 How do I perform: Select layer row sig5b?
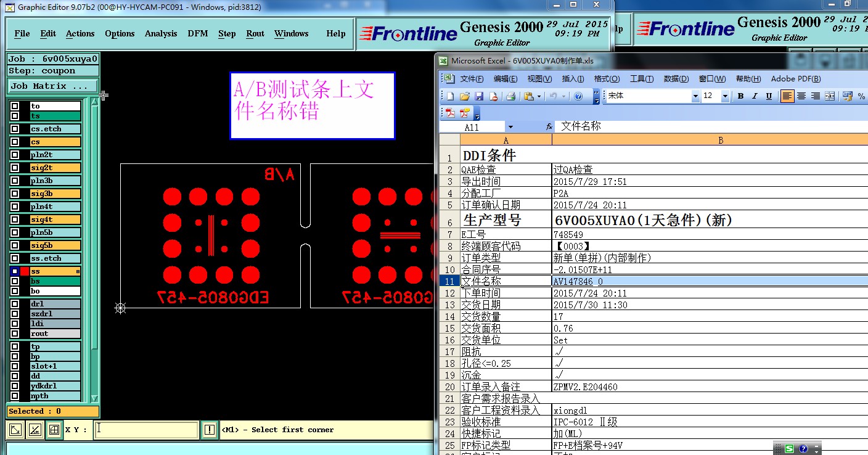[x=55, y=245]
